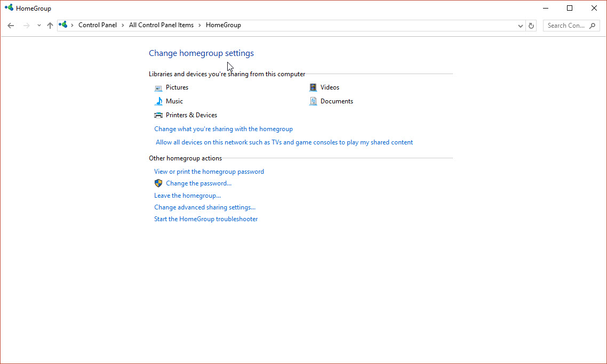Image resolution: width=607 pixels, height=364 pixels.
Task: Expand the chevron after Control Panel breadcrumb
Action: 123,25
